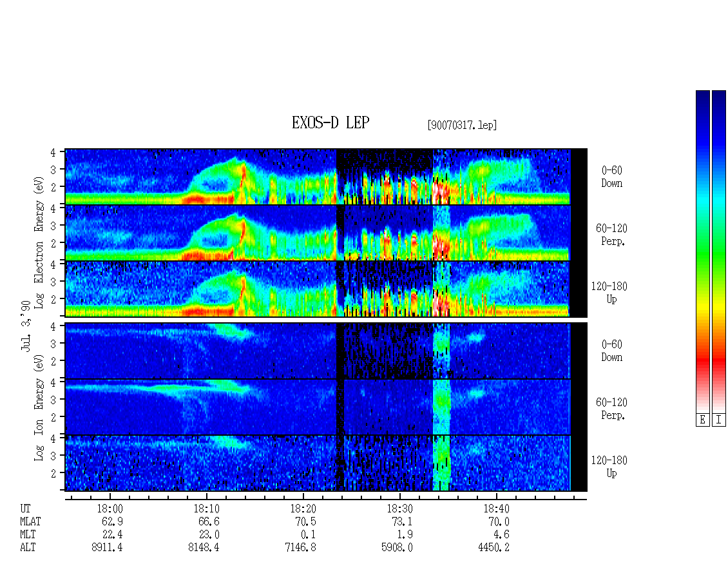Click the ALT value 7146.8
This screenshot has height=564, width=728.
point(301,547)
